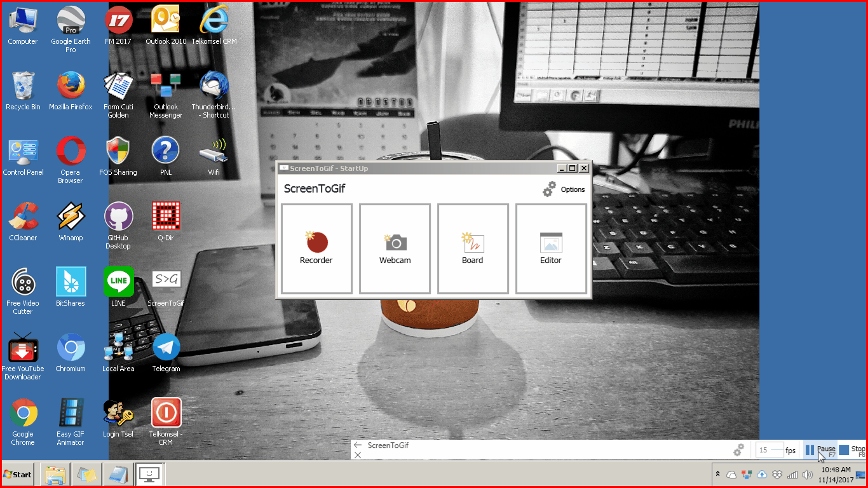Select the Q-Dir desktop icon
Screen dimensions: 868x488
(166, 222)
